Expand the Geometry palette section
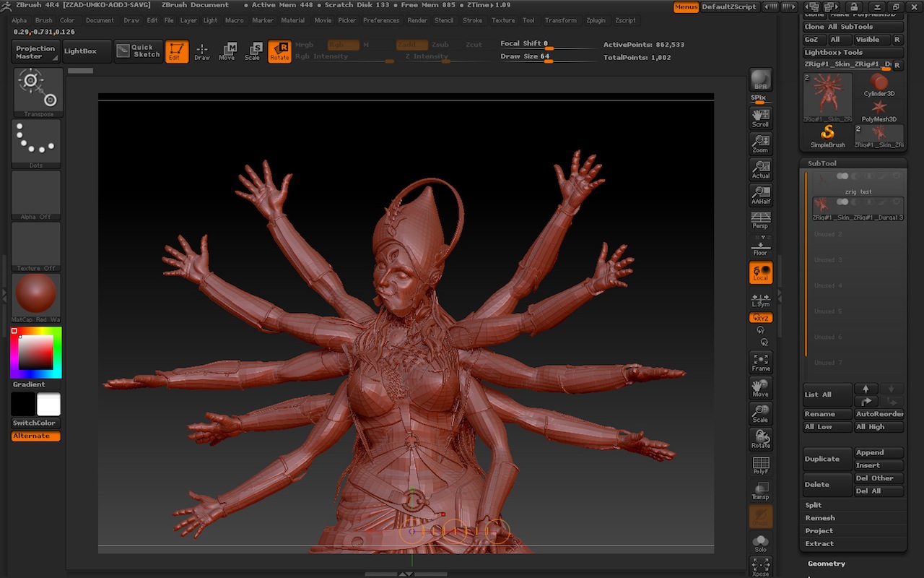 pyautogui.click(x=826, y=564)
